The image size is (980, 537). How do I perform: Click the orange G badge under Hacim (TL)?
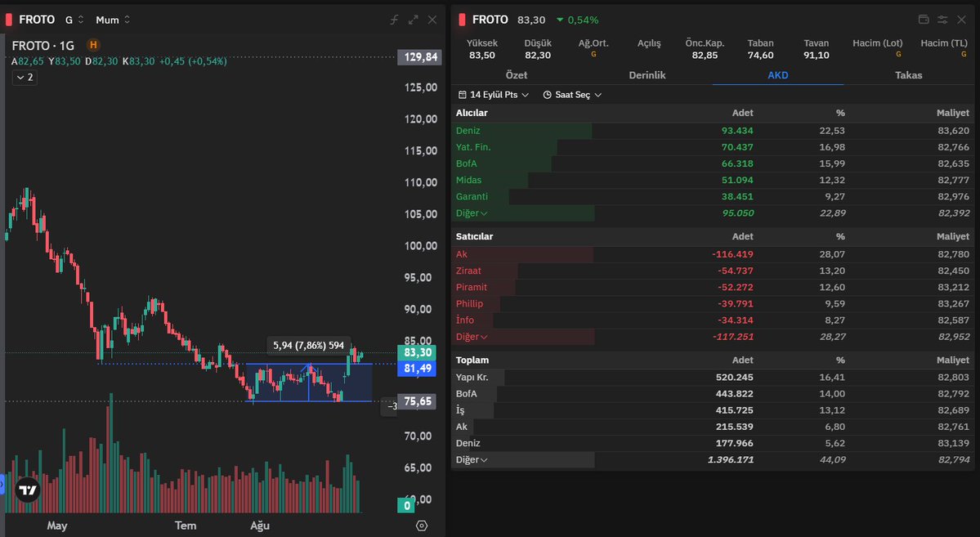[x=963, y=55]
